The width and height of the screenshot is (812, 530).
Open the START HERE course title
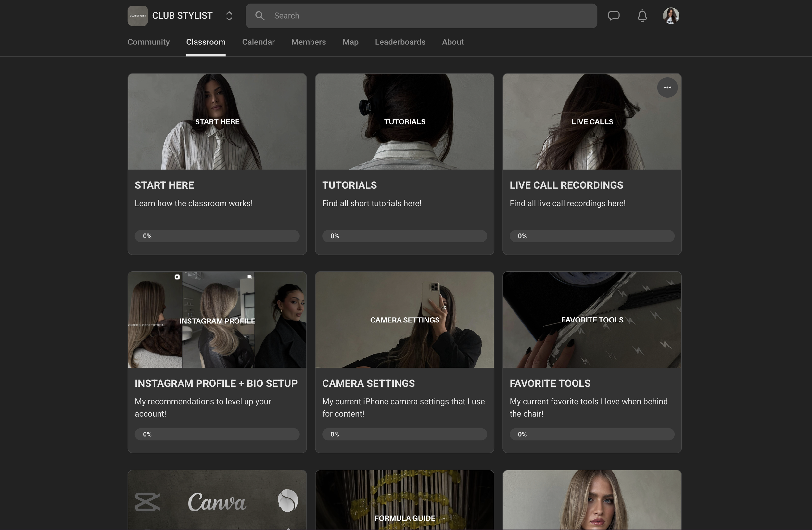164,185
